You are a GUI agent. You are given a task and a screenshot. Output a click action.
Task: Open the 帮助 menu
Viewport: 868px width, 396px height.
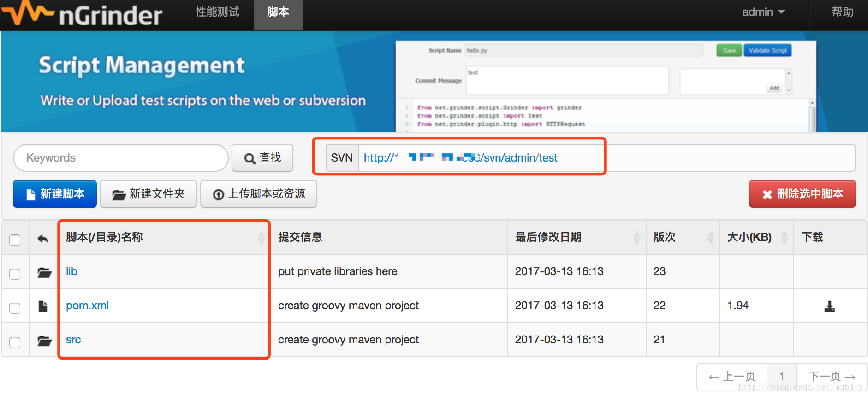tap(842, 12)
